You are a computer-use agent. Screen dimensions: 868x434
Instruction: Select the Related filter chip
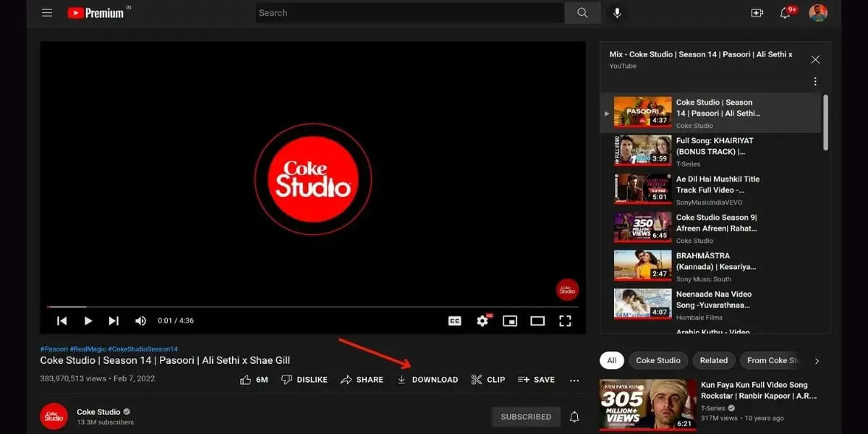[713, 360]
